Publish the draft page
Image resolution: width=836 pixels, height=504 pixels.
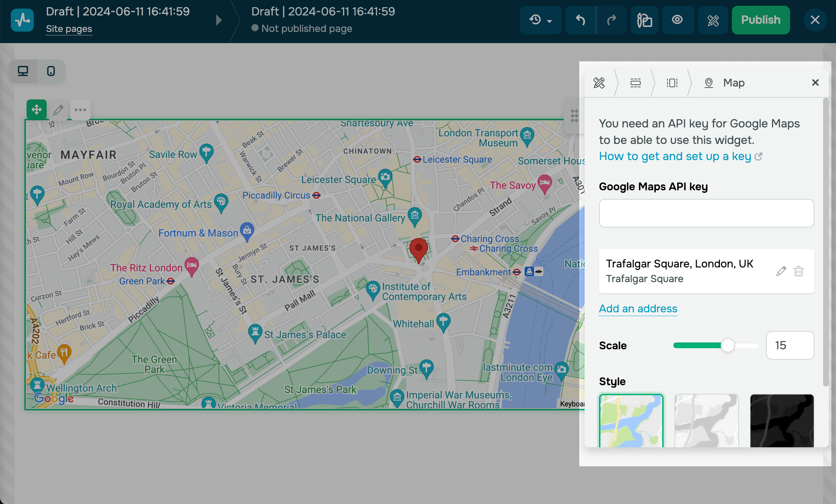pos(761,20)
